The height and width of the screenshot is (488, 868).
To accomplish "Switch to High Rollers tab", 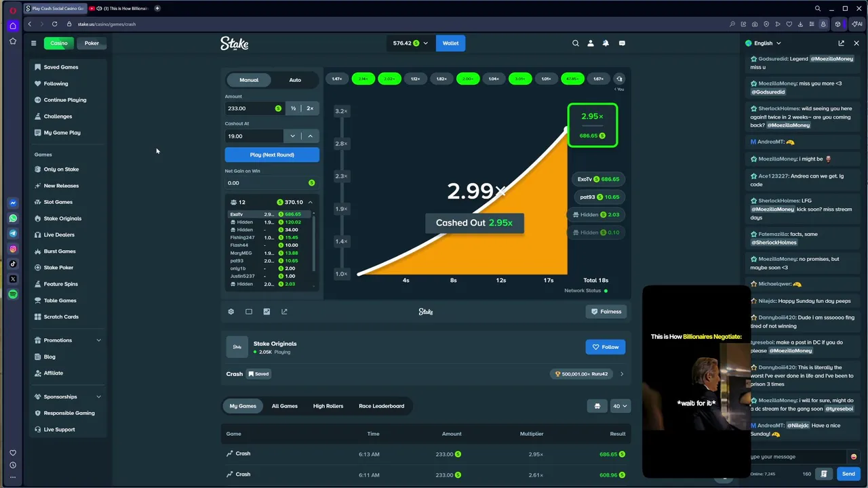I will pyautogui.click(x=328, y=406).
